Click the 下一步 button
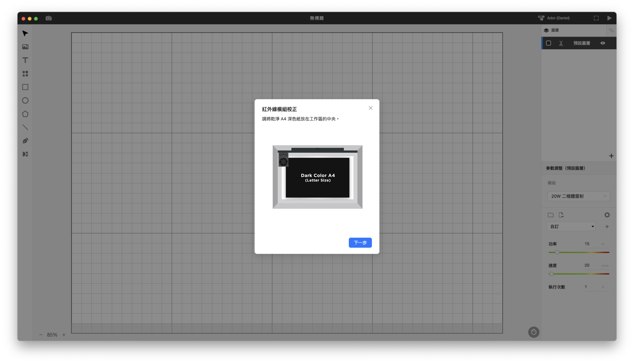Image resolution: width=634 pixels, height=364 pixels. [x=360, y=243]
